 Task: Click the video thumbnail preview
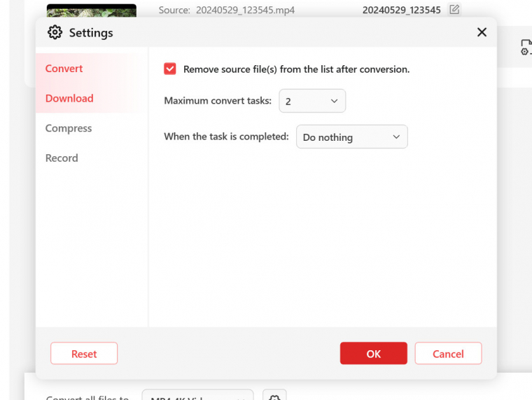91,11
